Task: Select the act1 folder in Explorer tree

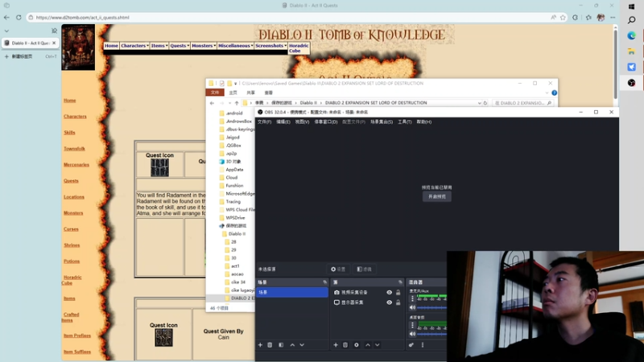Action: [x=235, y=266]
